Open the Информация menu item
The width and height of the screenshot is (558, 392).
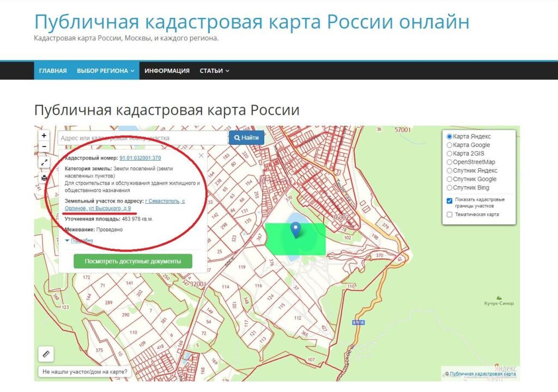(167, 71)
